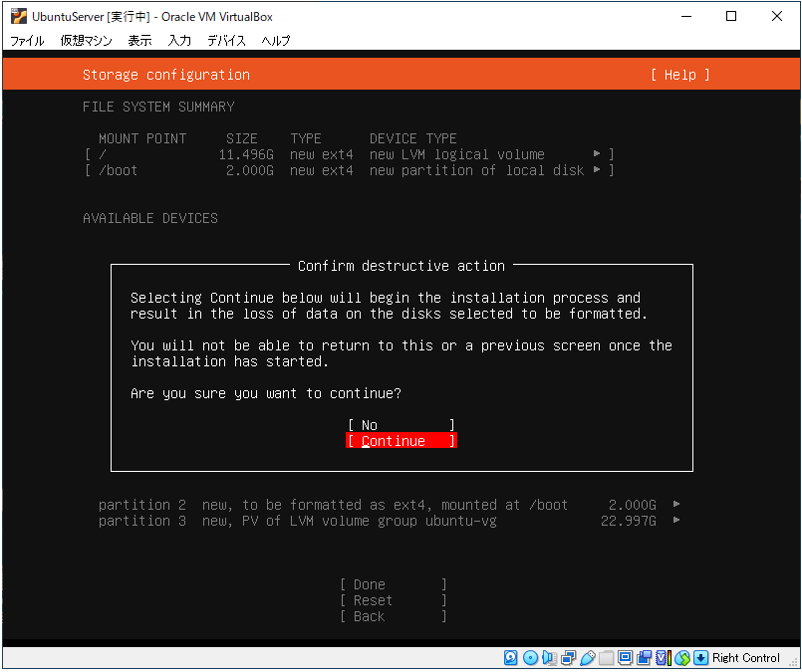Expand the partition 3 LVM row arrow
802x672 pixels.
[x=677, y=521]
